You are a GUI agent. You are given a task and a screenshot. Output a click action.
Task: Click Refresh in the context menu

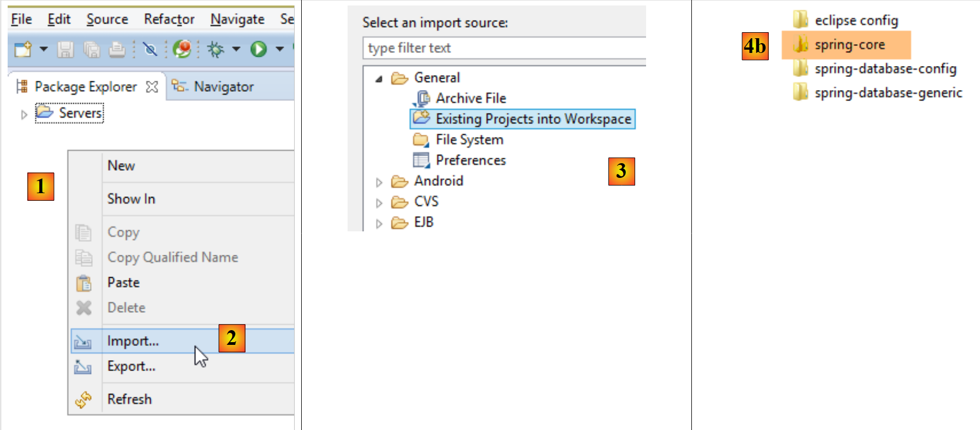point(129,399)
